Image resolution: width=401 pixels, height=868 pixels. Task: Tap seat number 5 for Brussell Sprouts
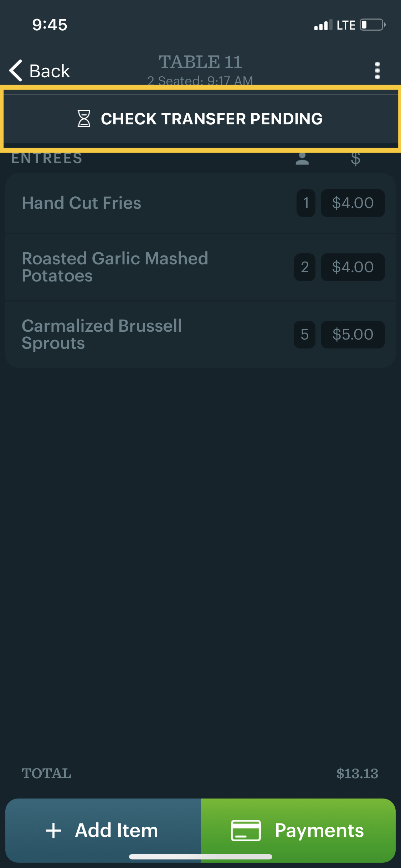point(304,335)
